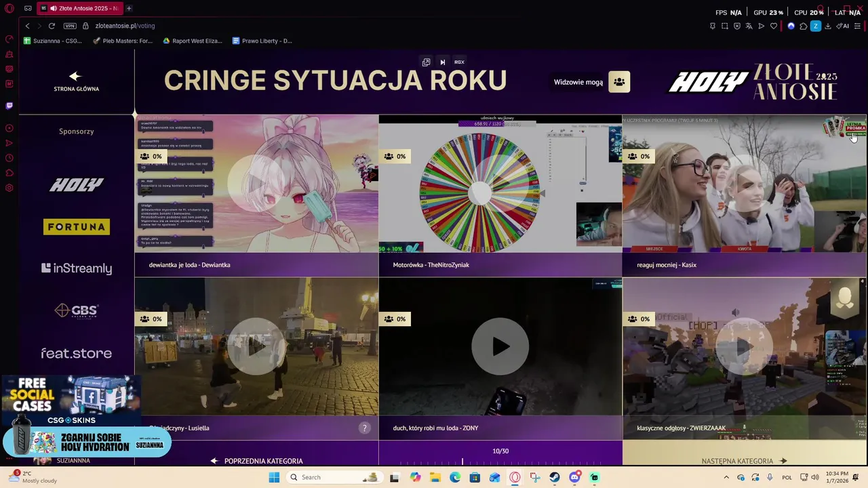Image resolution: width=868 pixels, height=488 pixels.
Task: Open a new tab with the plus button
Action: (129, 8)
